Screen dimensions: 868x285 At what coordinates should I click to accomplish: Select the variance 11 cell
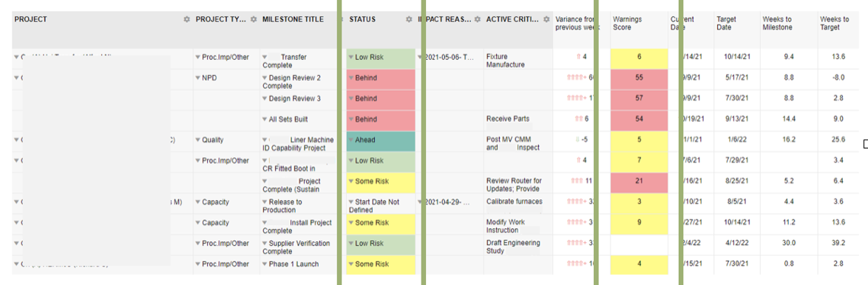581,183
